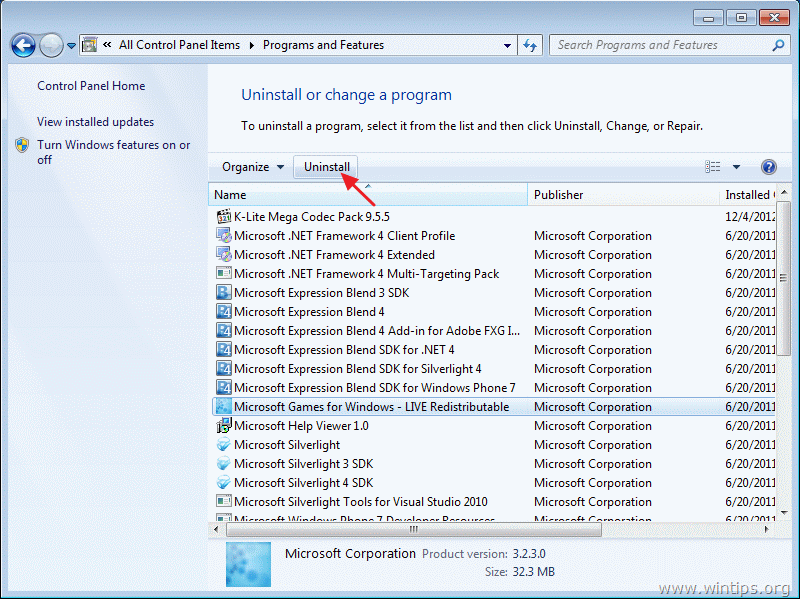This screenshot has width=800, height=599.
Task: Click the program thumbnail in details pane
Action: click(x=248, y=564)
